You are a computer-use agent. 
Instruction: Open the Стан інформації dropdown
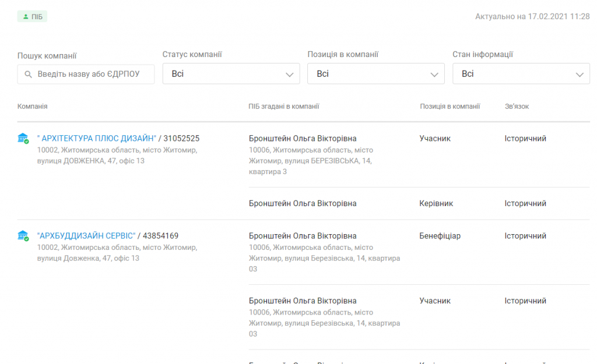click(x=521, y=74)
